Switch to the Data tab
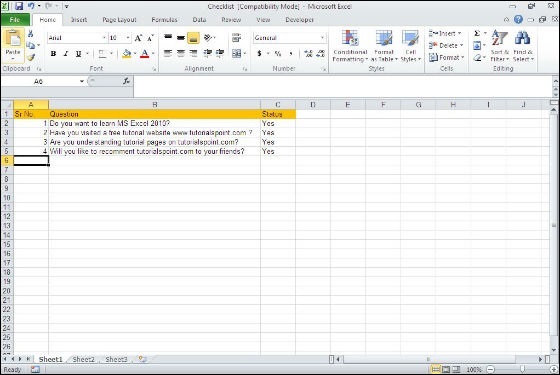Screen dimensions: 560x375 (199, 20)
